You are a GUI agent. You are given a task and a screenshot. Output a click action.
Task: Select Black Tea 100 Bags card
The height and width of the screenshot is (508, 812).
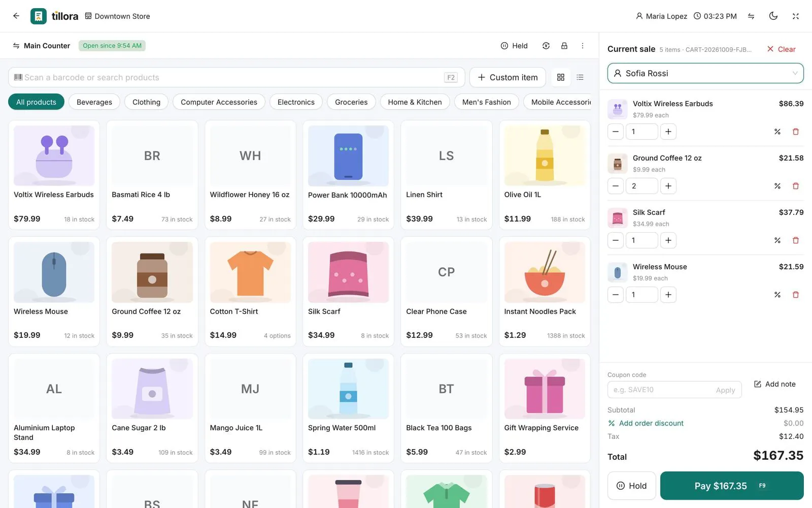pyautogui.click(x=447, y=408)
